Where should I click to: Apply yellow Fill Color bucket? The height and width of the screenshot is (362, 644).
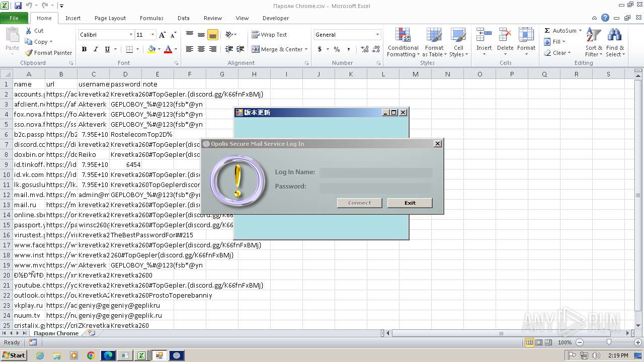pyautogui.click(x=151, y=49)
